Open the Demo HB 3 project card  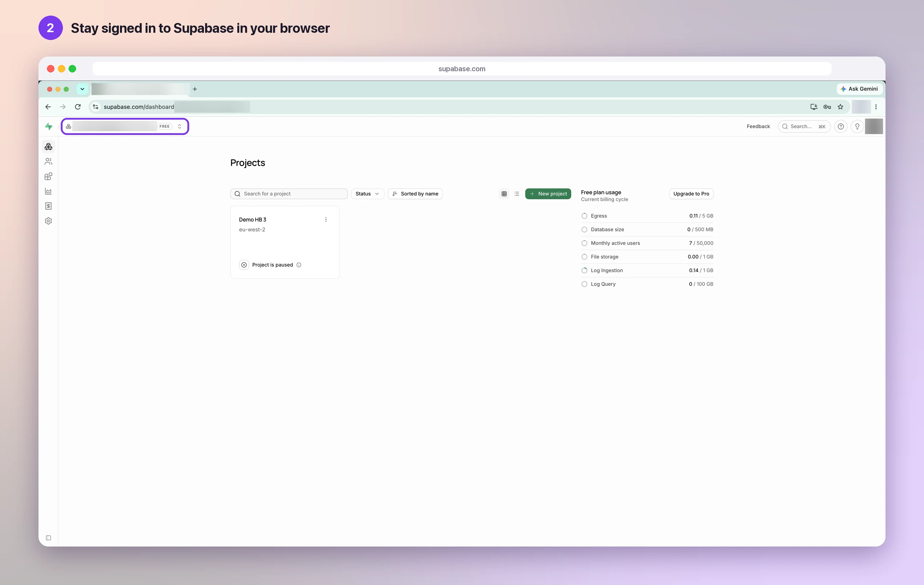click(x=285, y=242)
